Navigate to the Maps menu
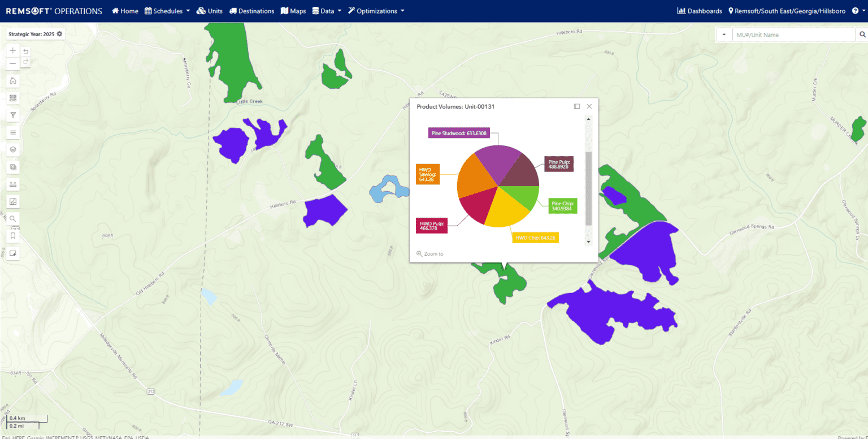Screen dimensions: 868x439 point(293,10)
